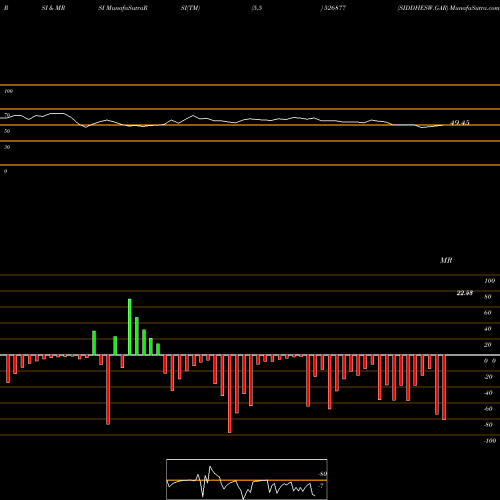Click the MR value label 22.48
The height and width of the screenshot is (500, 500).
point(465,293)
